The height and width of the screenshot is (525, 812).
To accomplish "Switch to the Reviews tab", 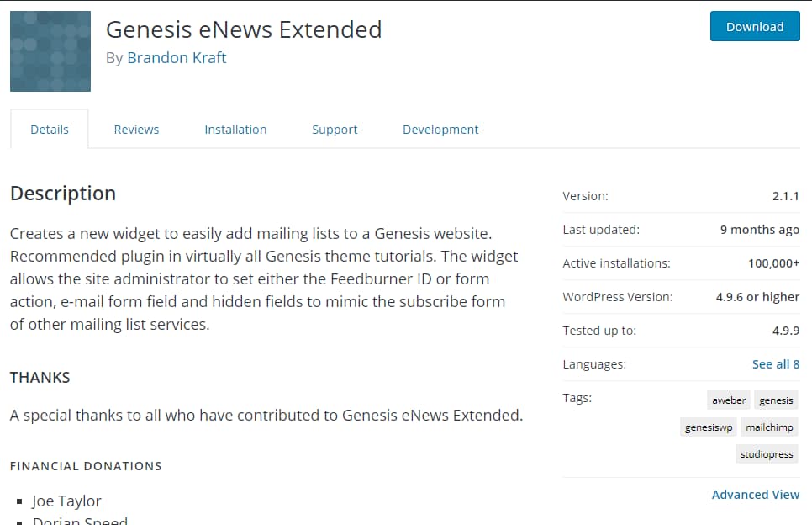I will tap(136, 129).
